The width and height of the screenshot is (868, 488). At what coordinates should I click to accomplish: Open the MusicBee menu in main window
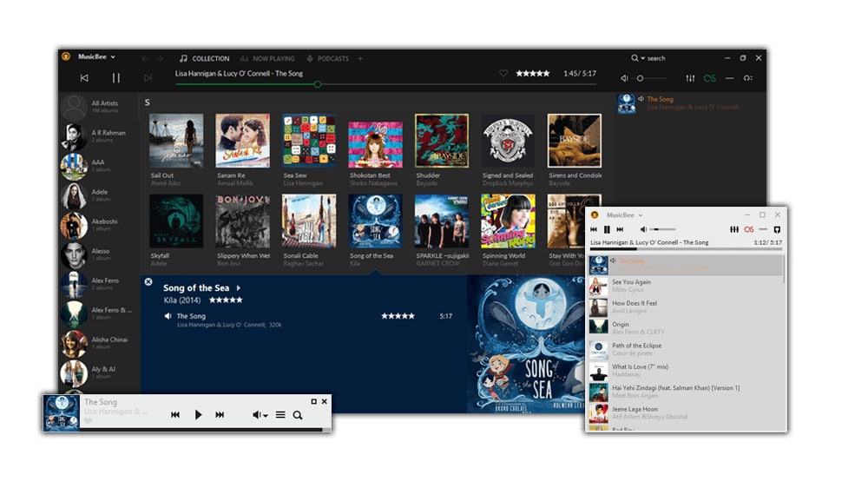coord(96,56)
